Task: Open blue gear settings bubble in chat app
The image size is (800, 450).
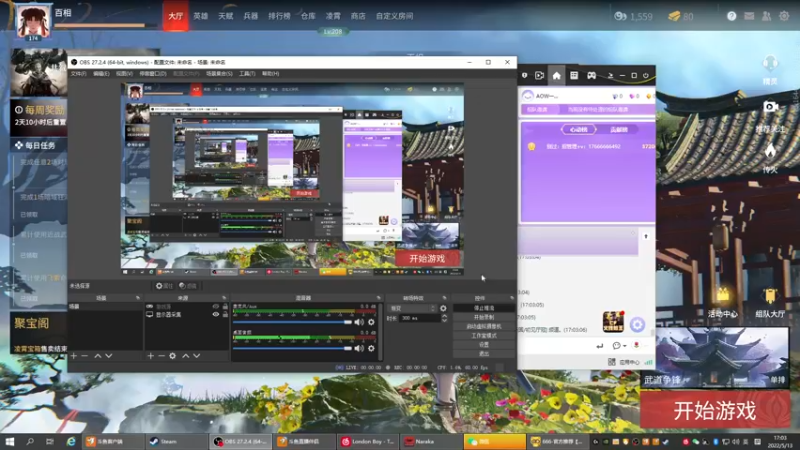Action: point(637,324)
